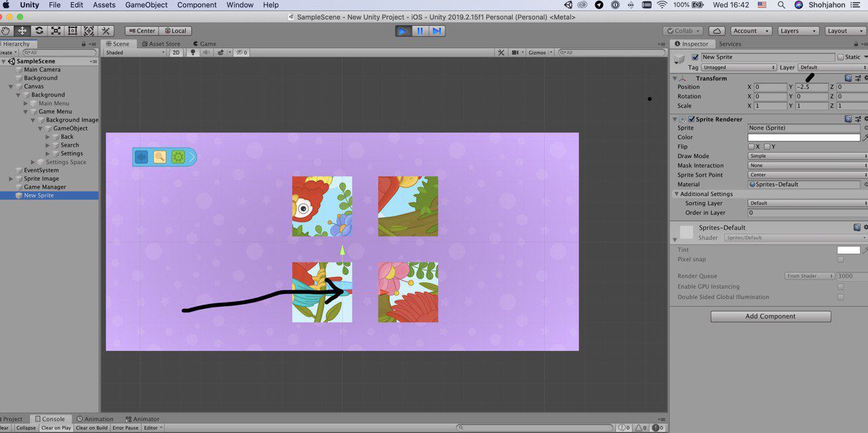868x433 pixels.
Task: Toggle Sprite Renderer enabled checkbox
Action: [692, 119]
